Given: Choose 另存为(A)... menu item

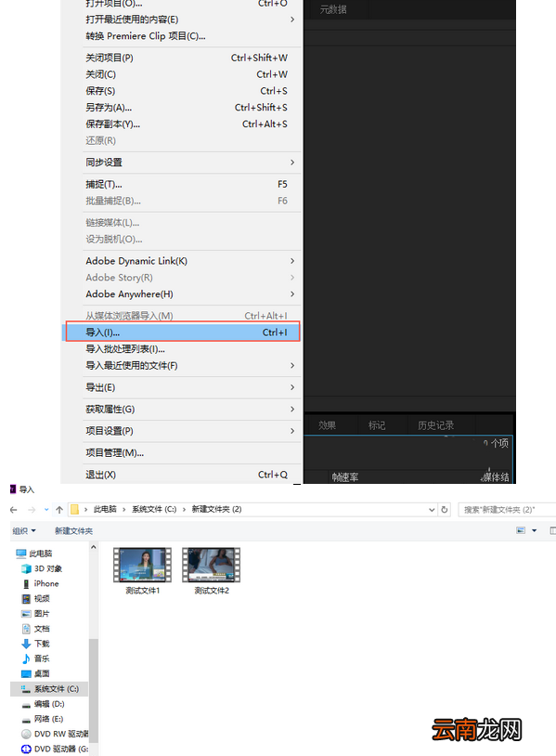Looking at the screenshot, I should click(191, 108).
